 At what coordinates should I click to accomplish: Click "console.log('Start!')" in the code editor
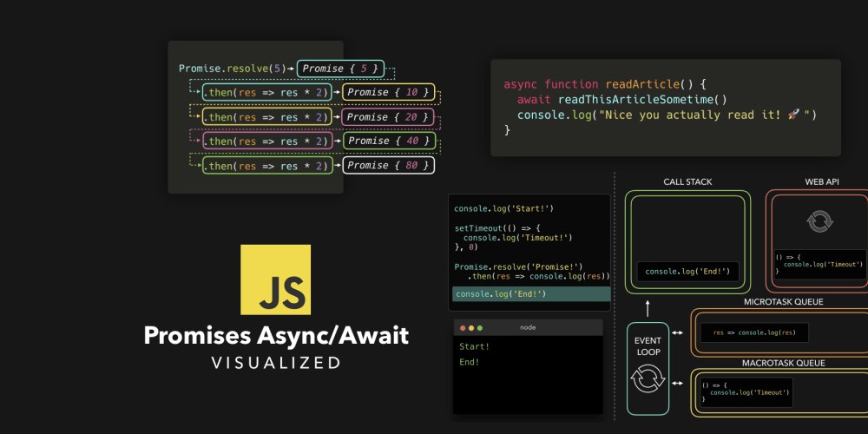tap(503, 208)
